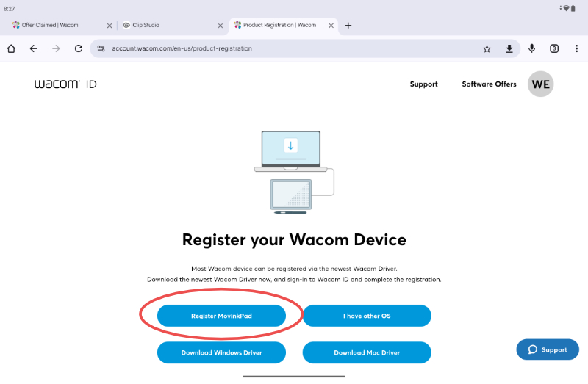Reload the current page
588x384 pixels.
79,48
